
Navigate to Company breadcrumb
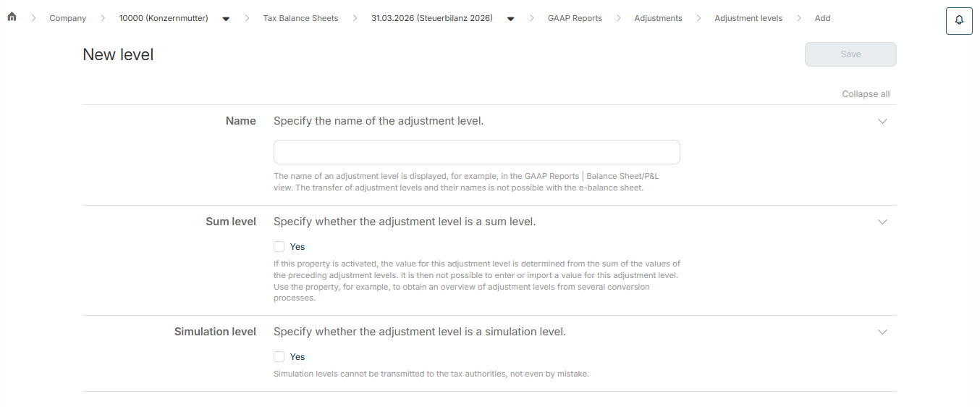(x=67, y=18)
